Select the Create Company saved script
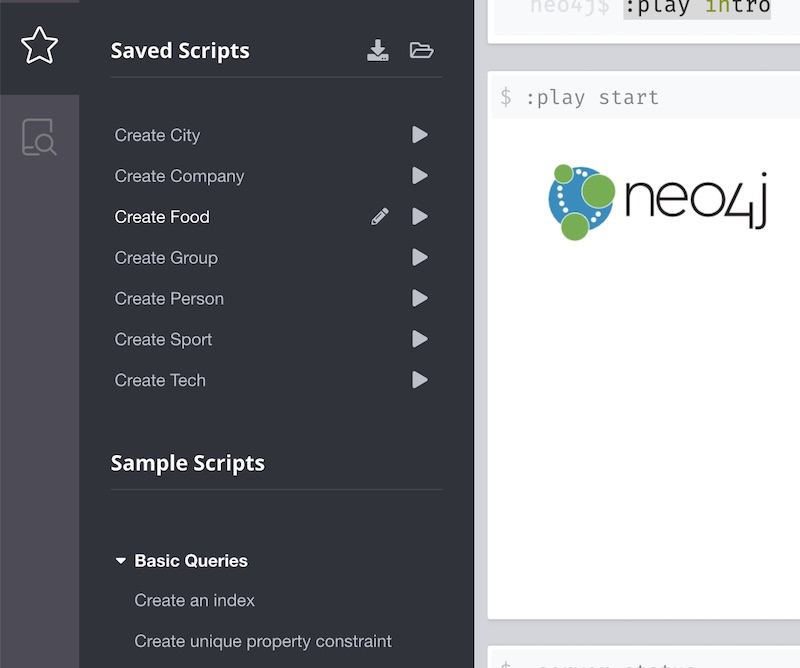The width and height of the screenshot is (800, 668). (179, 176)
